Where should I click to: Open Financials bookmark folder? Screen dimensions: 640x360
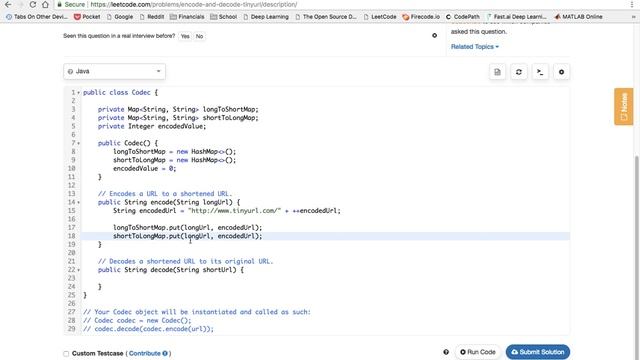pyautogui.click(x=187, y=17)
